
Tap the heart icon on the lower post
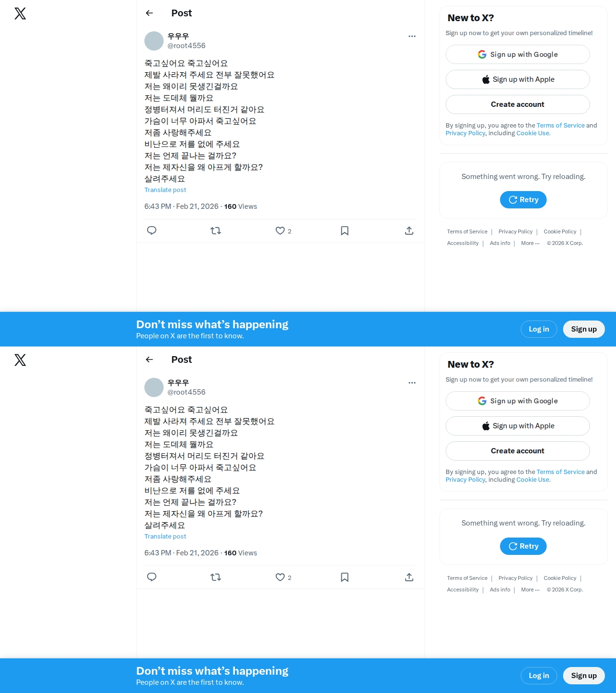click(280, 577)
